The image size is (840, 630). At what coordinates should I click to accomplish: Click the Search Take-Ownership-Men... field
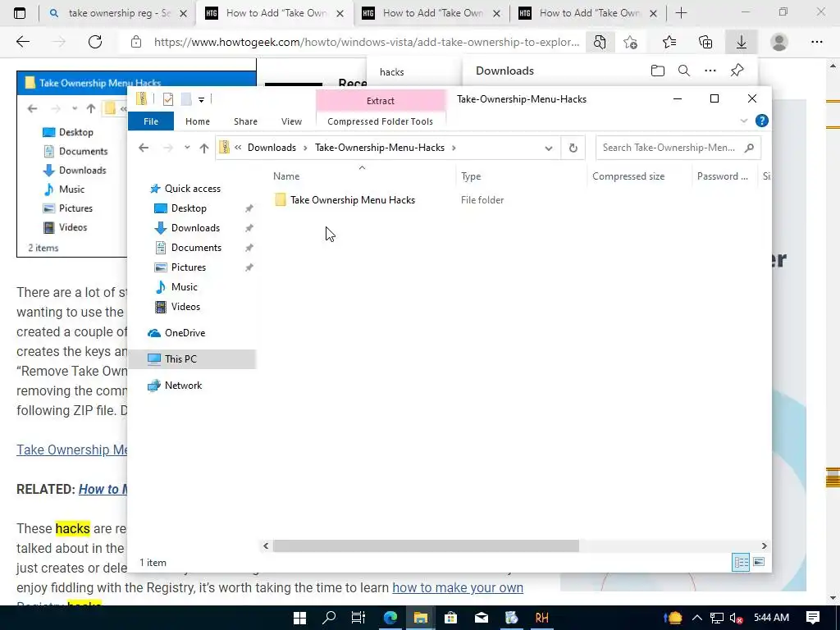669,148
